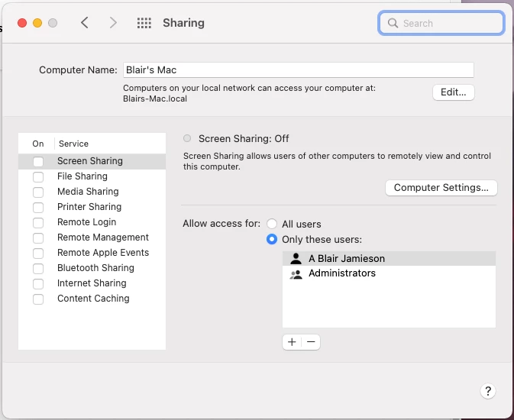The image size is (514, 420).
Task: Select Bluetooth Sharing service label
Action: click(95, 268)
